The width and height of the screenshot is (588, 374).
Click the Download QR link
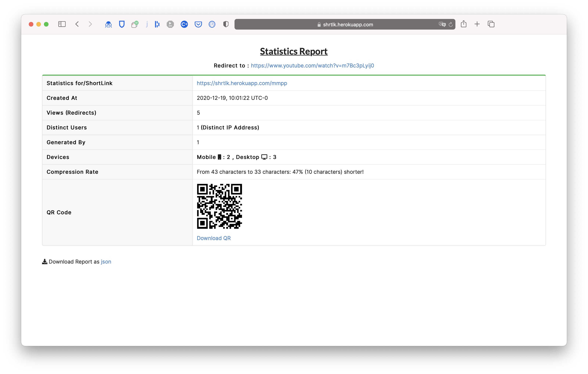click(x=213, y=238)
